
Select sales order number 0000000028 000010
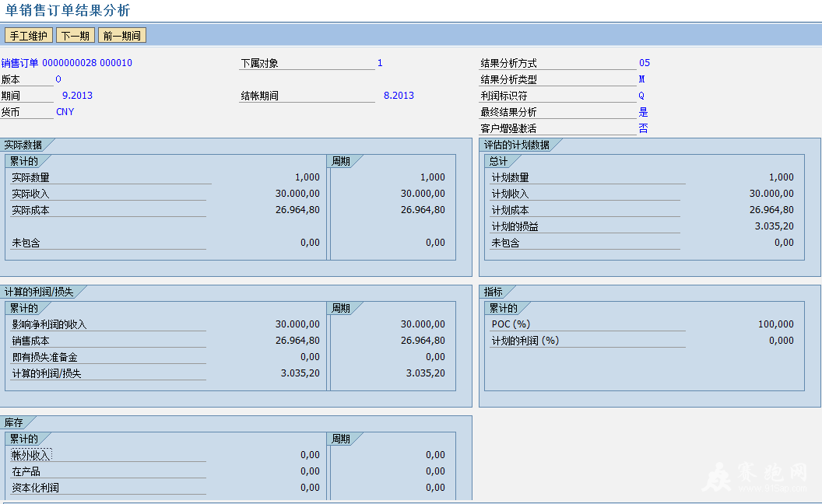87,63
